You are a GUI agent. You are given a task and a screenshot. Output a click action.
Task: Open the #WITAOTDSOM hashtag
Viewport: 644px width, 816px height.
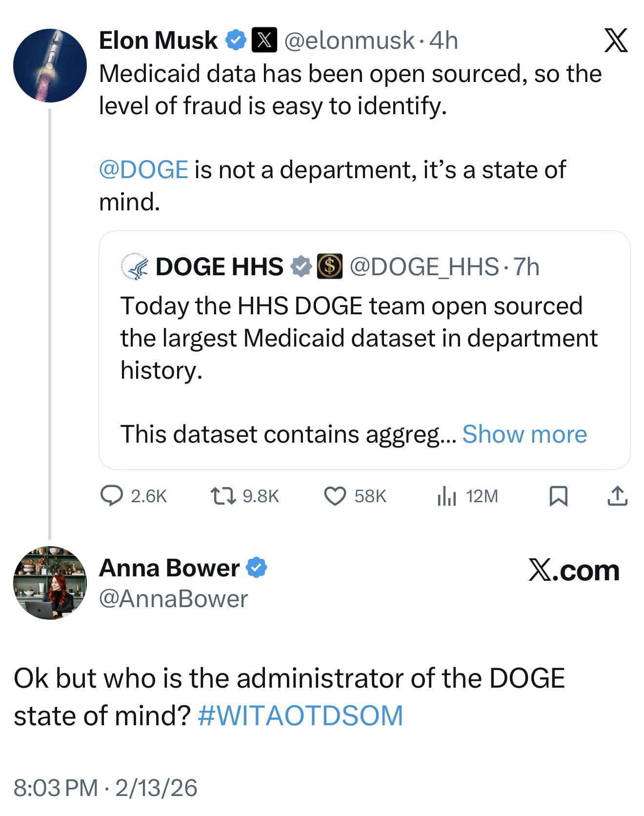pos(301,715)
